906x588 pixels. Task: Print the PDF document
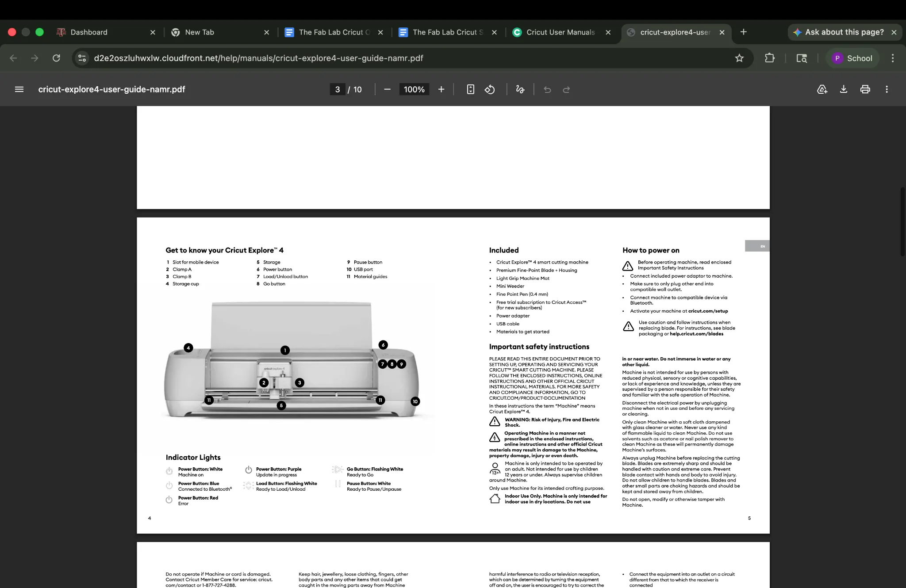click(x=865, y=89)
